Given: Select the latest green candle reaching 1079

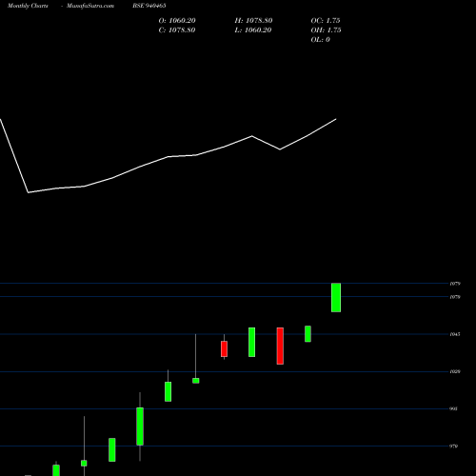Looking at the screenshot, I should tap(336, 298).
